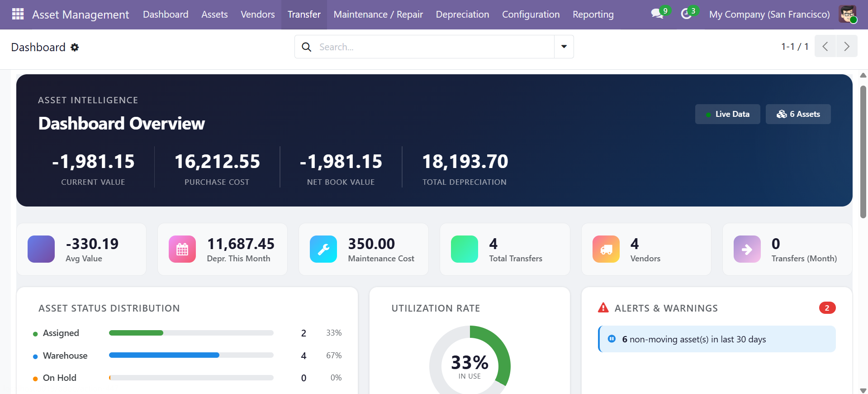Open the Reporting menu
The width and height of the screenshot is (868, 394).
tap(593, 14)
